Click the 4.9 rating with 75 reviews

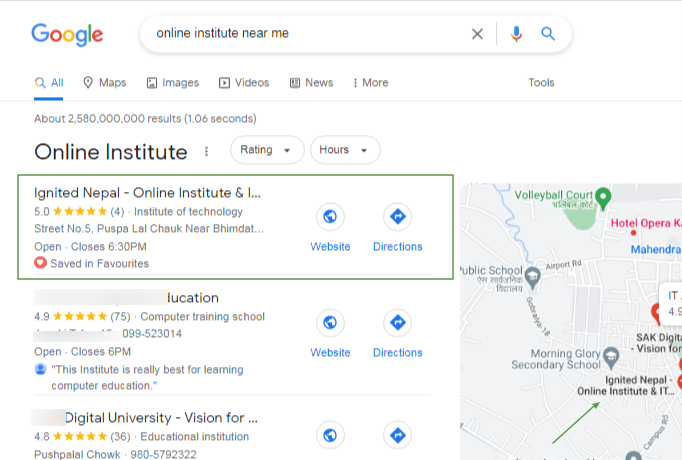pyautogui.click(x=82, y=317)
